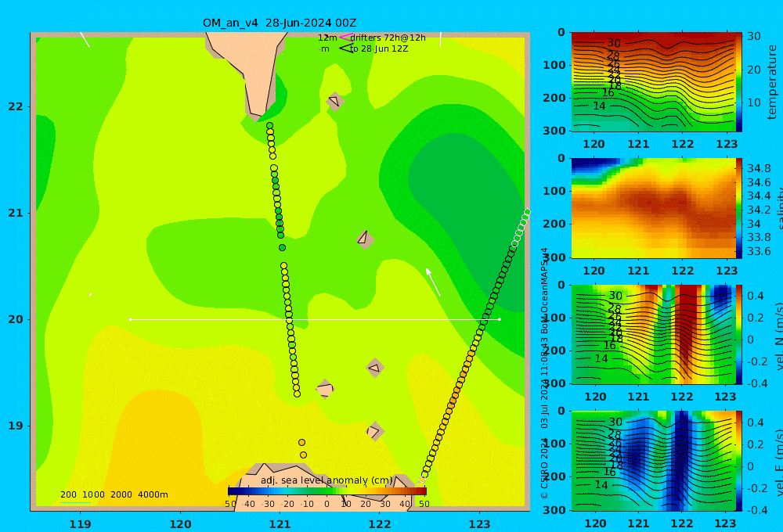Screen dimensions: 783x532
Task: Open the vel. E section panel
Action: click(653, 461)
